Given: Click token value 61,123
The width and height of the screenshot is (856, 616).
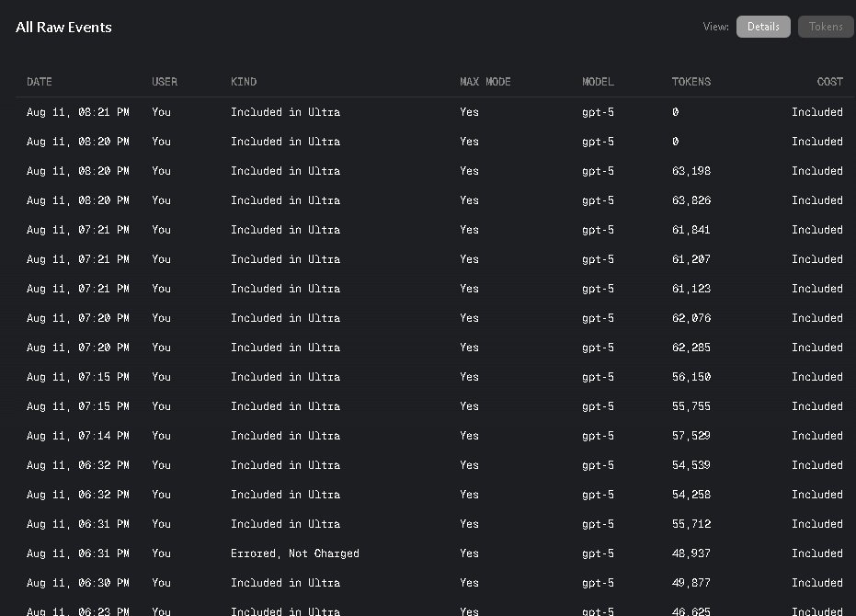Looking at the screenshot, I should (691, 289).
